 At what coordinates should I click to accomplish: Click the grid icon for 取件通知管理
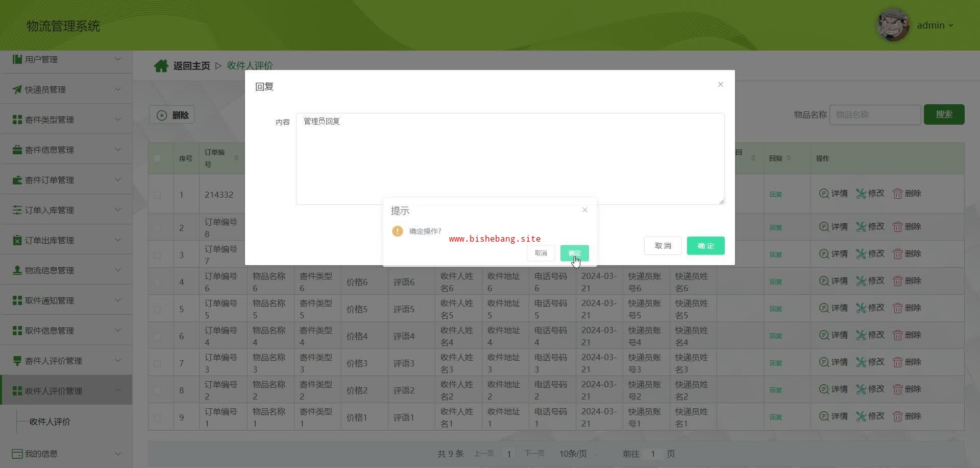[17, 300]
